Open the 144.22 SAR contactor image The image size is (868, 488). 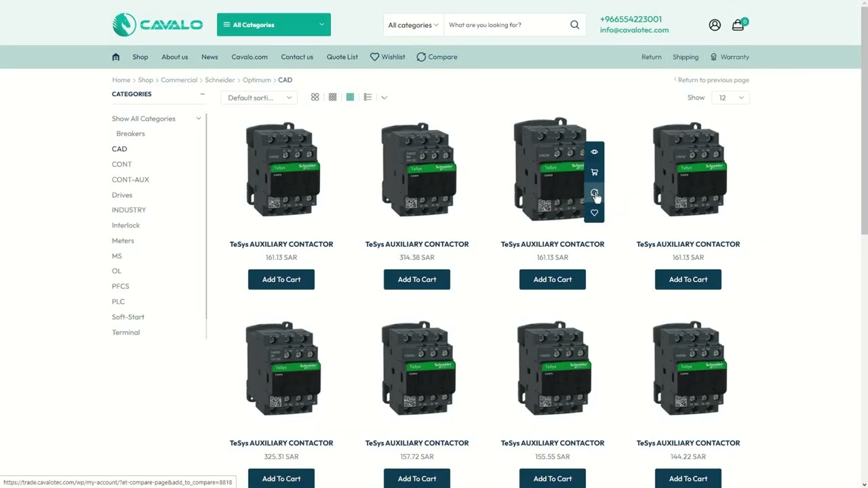coord(688,369)
